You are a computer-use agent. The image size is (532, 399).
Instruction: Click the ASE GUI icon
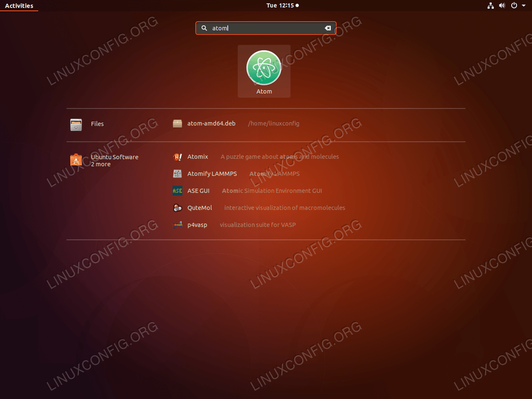pyautogui.click(x=178, y=191)
